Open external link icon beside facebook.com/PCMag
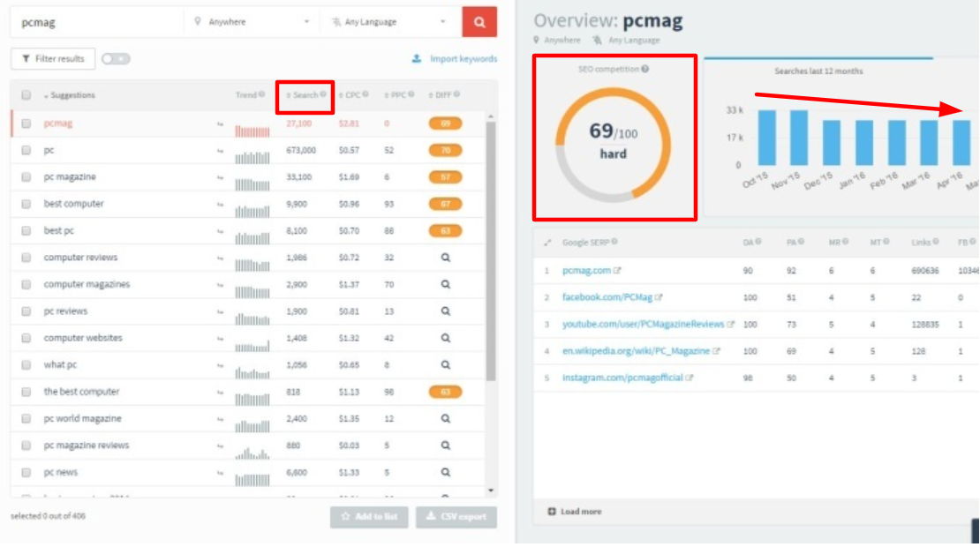This screenshot has height=547, width=980. point(659,297)
